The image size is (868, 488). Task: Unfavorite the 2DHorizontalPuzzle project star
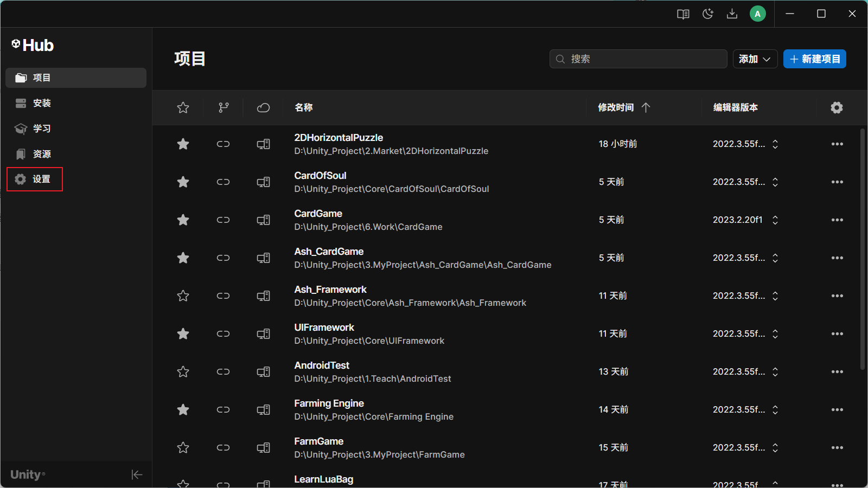tap(183, 144)
